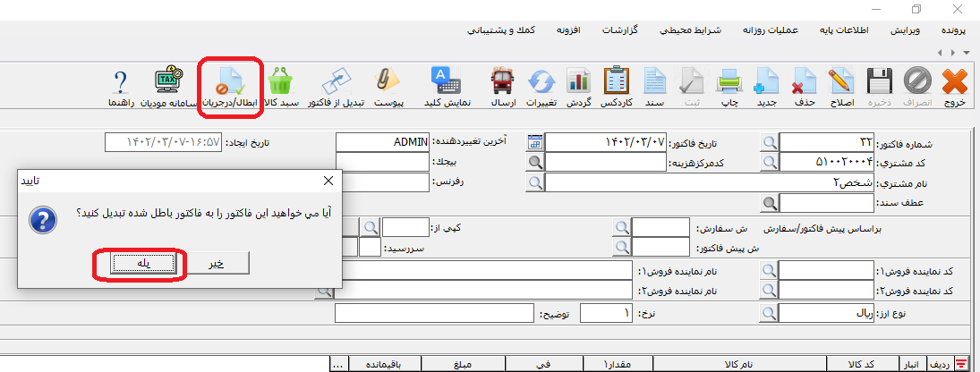This screenshot has height=372, width=980.
Task: Click the حذف (Delete) toolbar icon
Action: click(805, 86)
